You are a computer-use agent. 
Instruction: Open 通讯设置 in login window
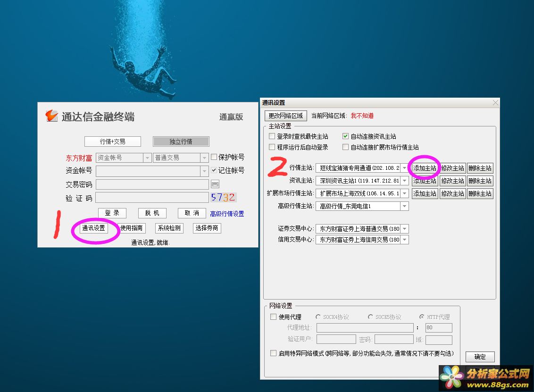click(94, 228)
